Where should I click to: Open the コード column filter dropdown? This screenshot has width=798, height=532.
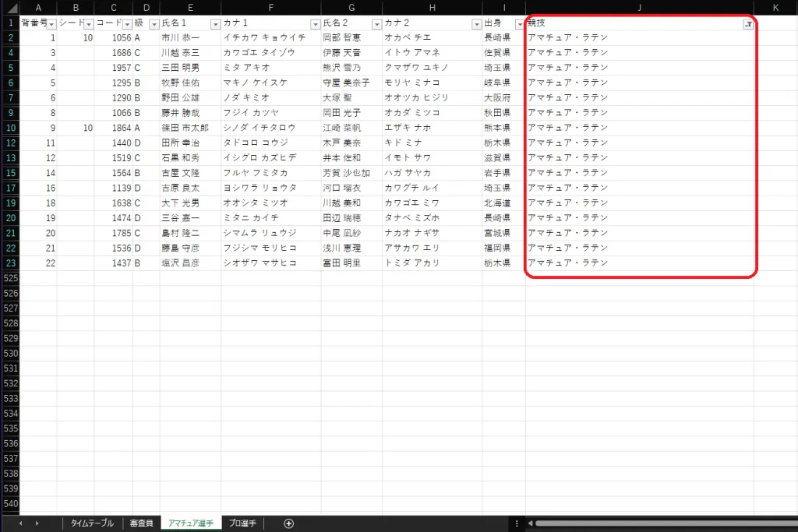coord(126,25)
